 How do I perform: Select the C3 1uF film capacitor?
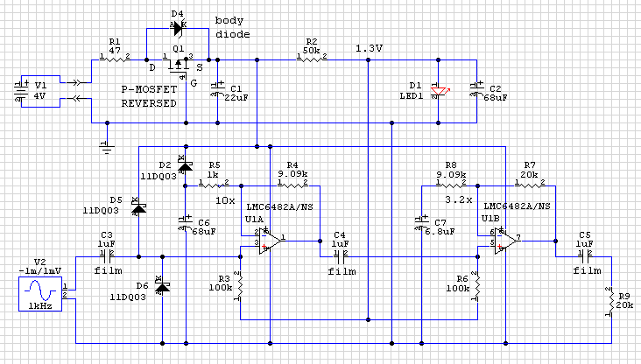click(x=107, y=256)
